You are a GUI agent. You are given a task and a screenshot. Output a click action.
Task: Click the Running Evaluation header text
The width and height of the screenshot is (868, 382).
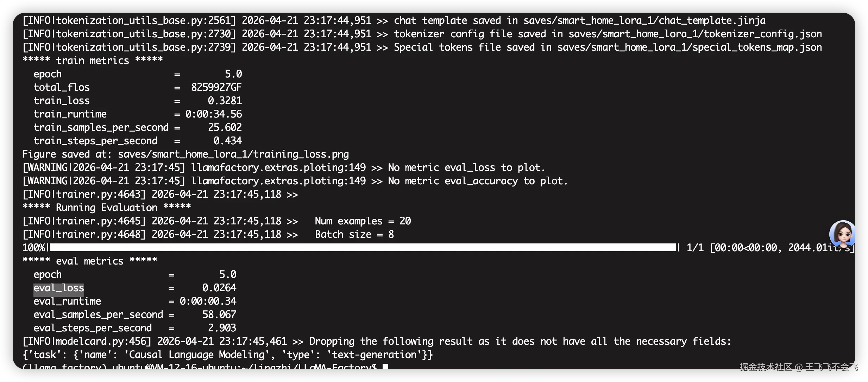pos(107,208)
